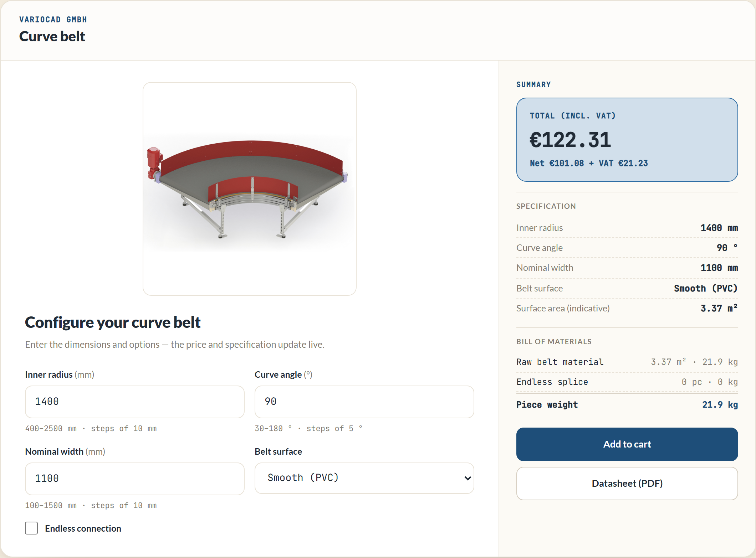Click the Curve belt page title
Screen dimensions: 756x558
(x=52, y=36)
